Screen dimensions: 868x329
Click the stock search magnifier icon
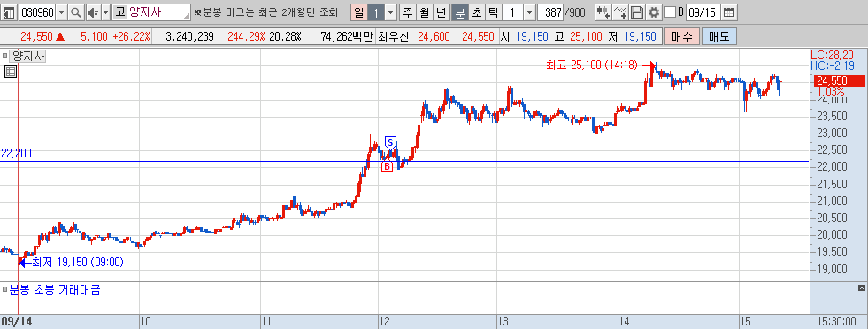(76, 12)
